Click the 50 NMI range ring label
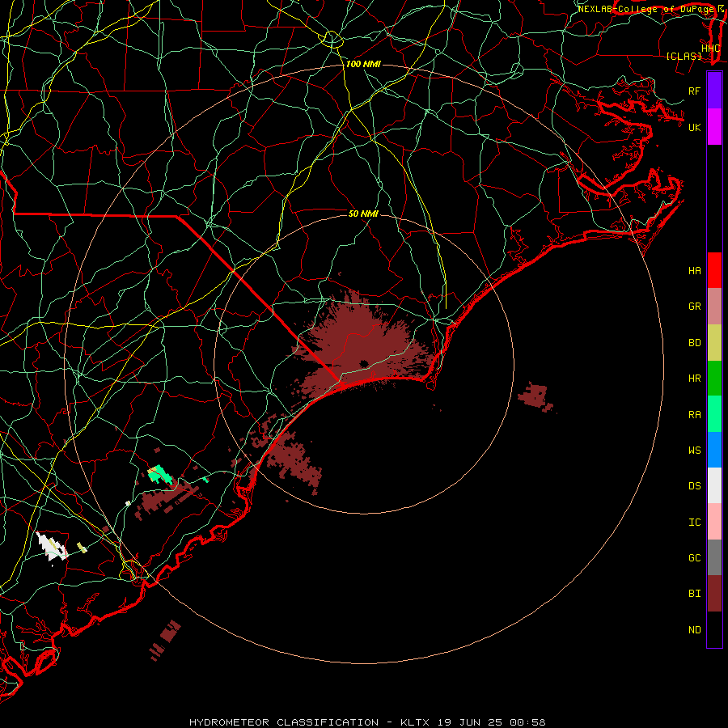728x728 pixels. (363, 214)
